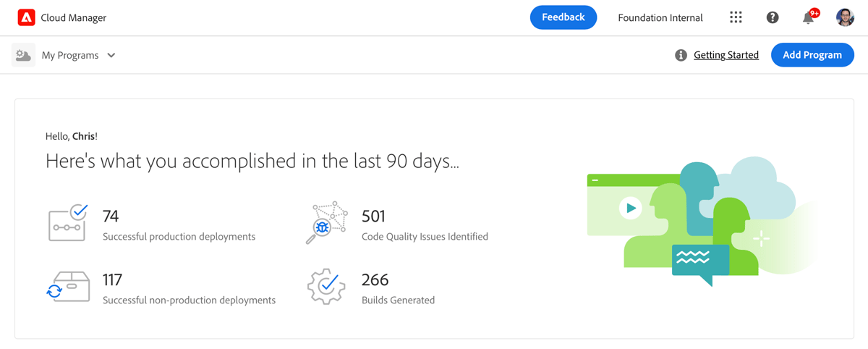Screen dimensions: 868x349
Task: Click the Feedback button
Action: [x=563, y=17]
